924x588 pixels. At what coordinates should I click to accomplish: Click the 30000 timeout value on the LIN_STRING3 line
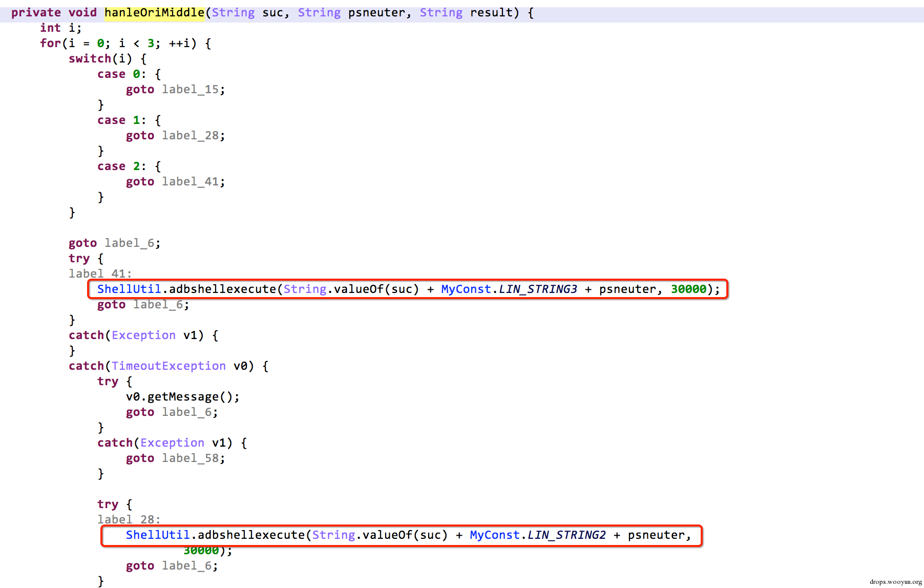coord(688,289)
